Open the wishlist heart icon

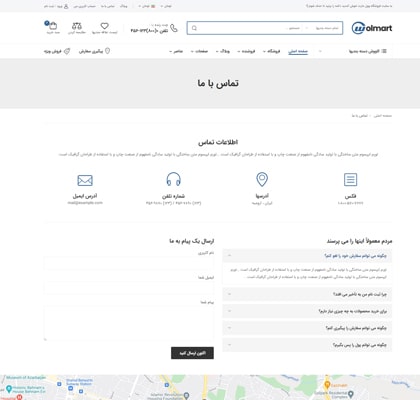pos(105,26)
